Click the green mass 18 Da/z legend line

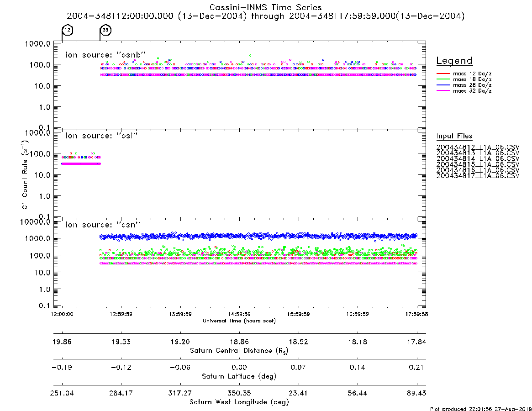point(443,79)
